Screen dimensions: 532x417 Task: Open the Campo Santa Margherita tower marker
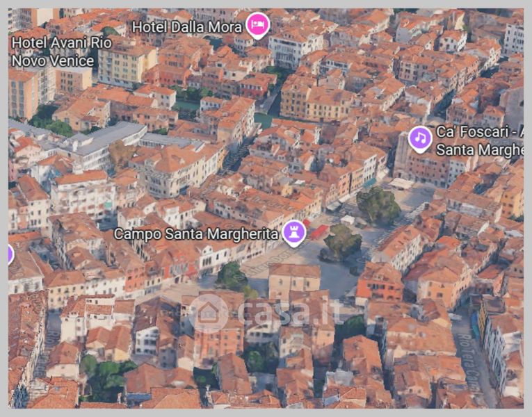point(293,233)
